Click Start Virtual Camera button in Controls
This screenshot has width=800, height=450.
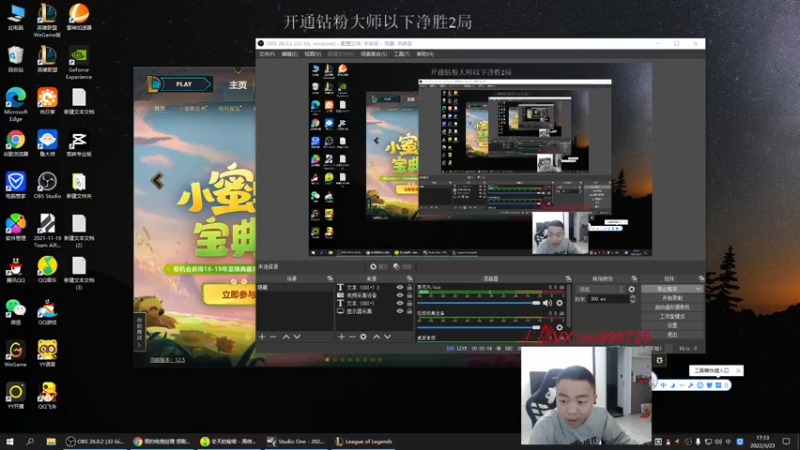pos(672,307)
